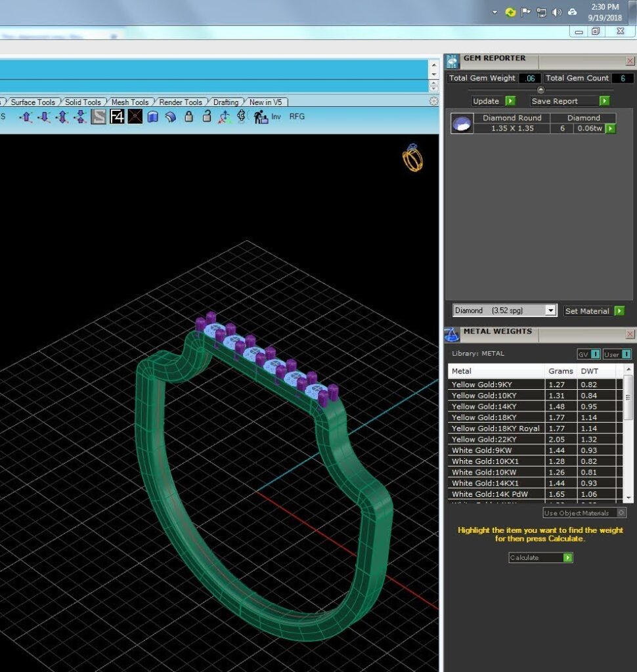Click the system tray volume speaker icon
The width and height of the screenshot is (637, 672).
click(556, 12)
